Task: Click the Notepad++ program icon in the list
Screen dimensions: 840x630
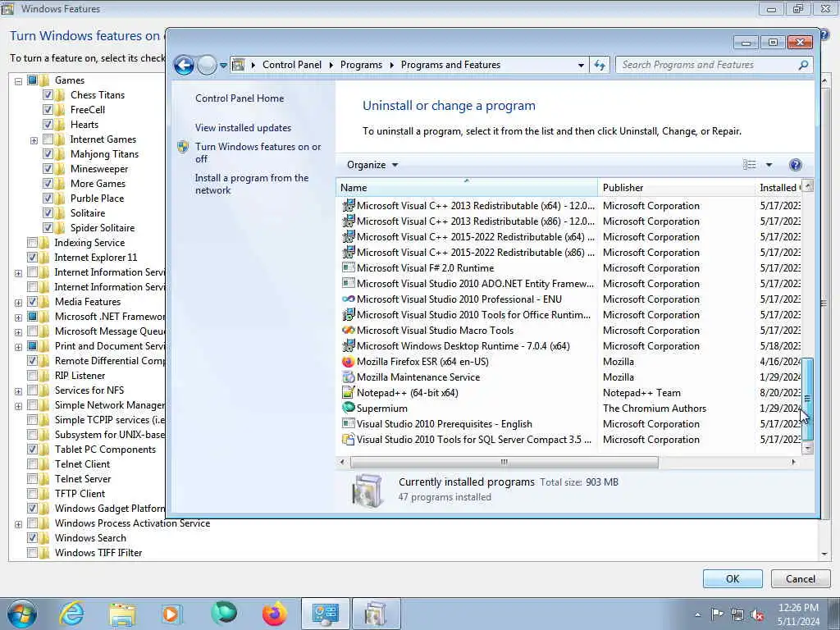Action: [348, 393]
